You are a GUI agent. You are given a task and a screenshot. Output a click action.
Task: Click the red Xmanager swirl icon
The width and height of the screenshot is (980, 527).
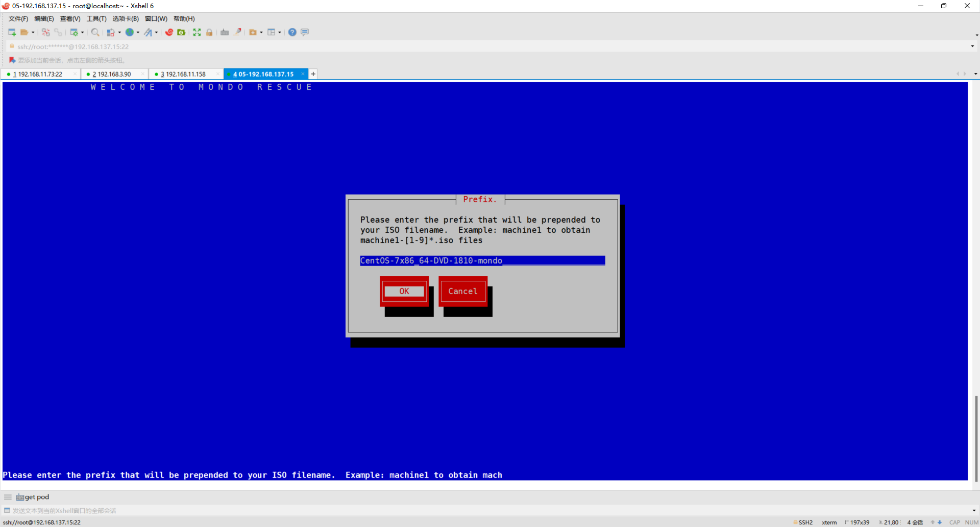point(169,32)
